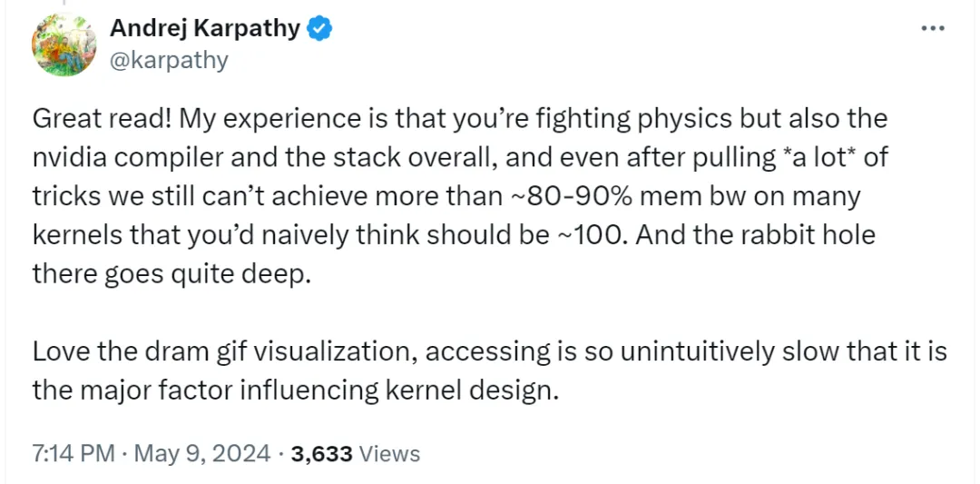Click the 3,633 view count number

click(322, 454)
